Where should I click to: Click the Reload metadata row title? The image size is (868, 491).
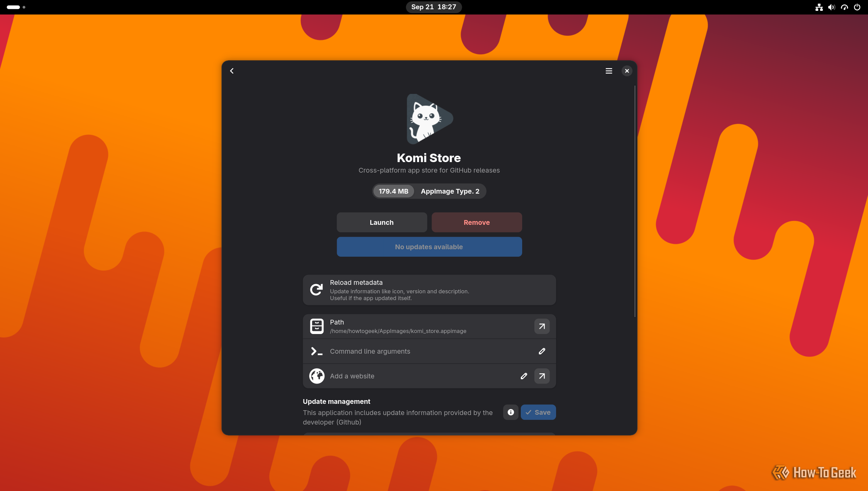click(356, 282)
